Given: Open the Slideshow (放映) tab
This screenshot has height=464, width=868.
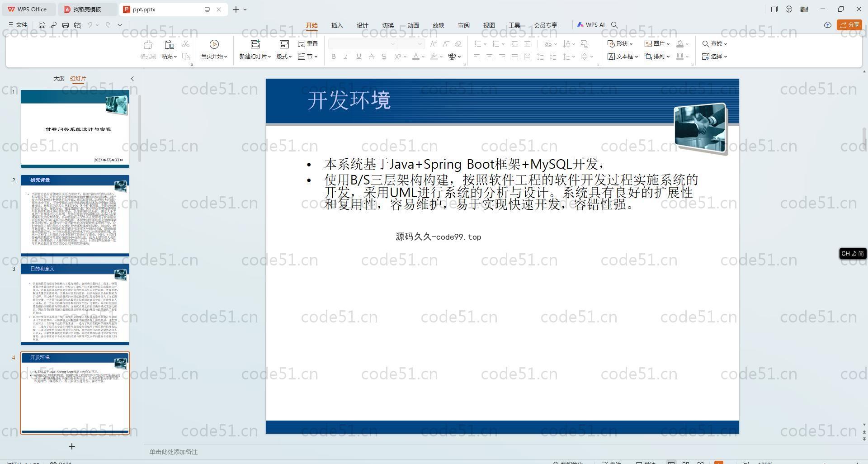Looking at the screenshot, I should [439, 25].
